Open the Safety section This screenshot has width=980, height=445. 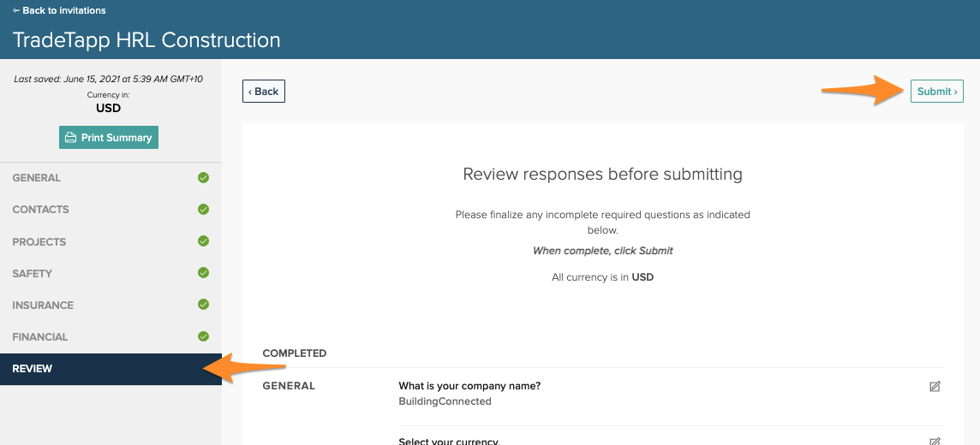click(33, 274)
